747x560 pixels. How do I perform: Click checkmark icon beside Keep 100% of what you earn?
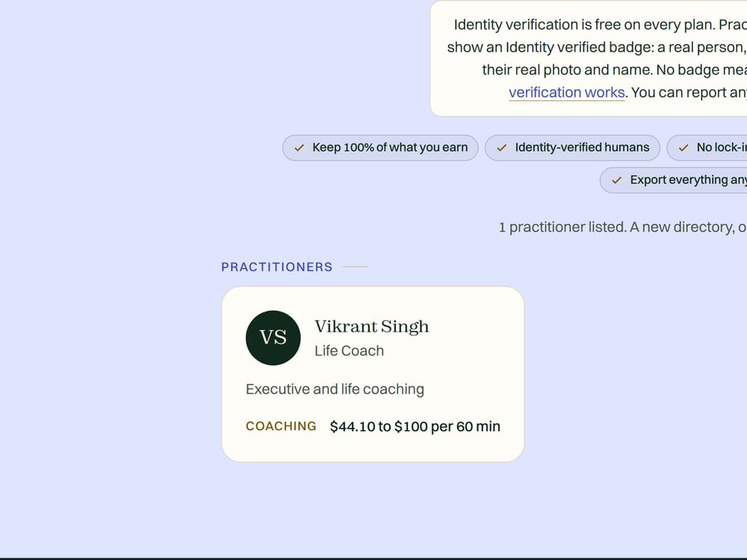tap(300, 148)
